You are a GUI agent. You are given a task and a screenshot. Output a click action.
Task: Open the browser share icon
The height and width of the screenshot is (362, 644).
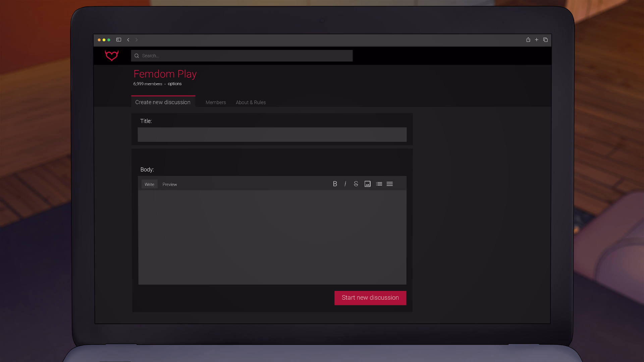[x=528, y=40]
